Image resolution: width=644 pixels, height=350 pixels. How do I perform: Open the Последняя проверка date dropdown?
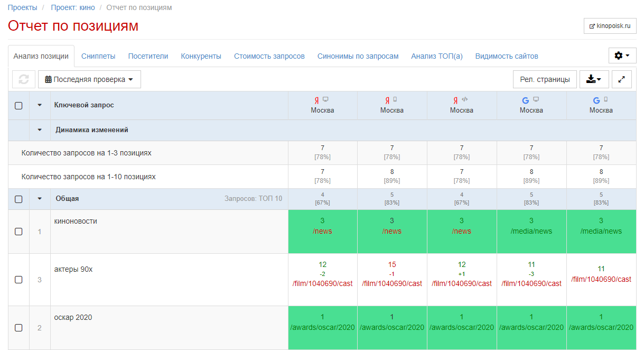(x=89, y=79)
